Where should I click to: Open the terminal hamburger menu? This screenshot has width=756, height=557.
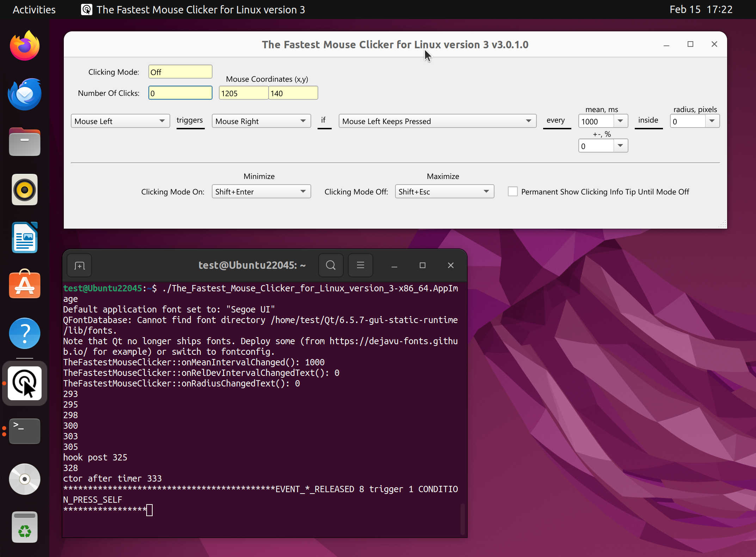(x=360, y=265)
